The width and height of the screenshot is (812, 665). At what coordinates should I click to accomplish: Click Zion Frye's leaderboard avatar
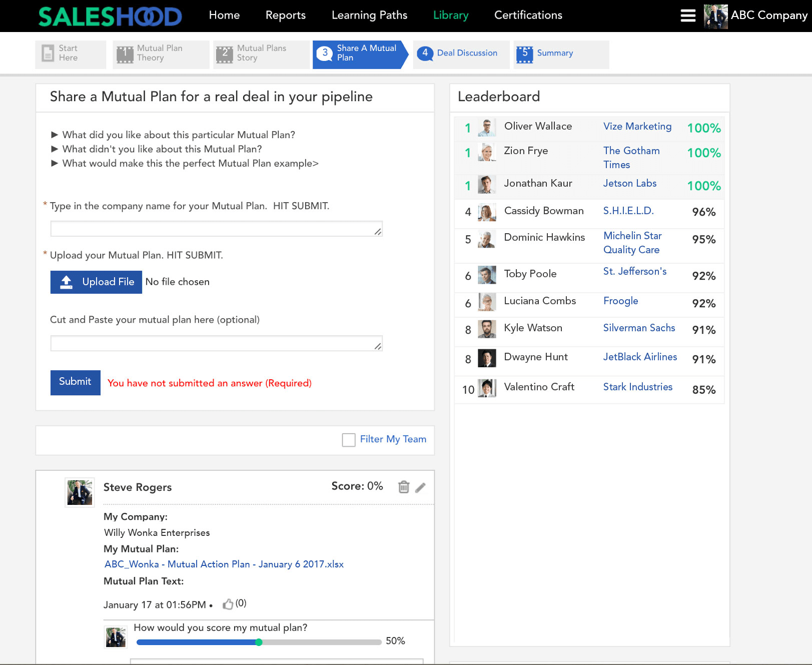(487, 152)
